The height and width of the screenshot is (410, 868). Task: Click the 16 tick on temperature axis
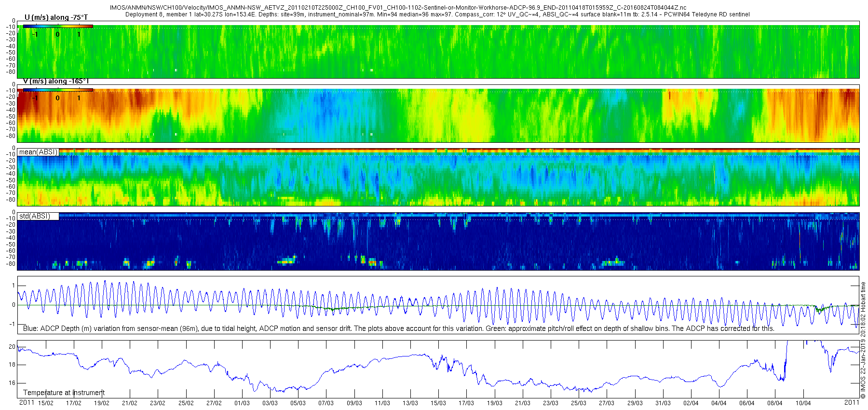pyautogui.click(x=13, y=383)
